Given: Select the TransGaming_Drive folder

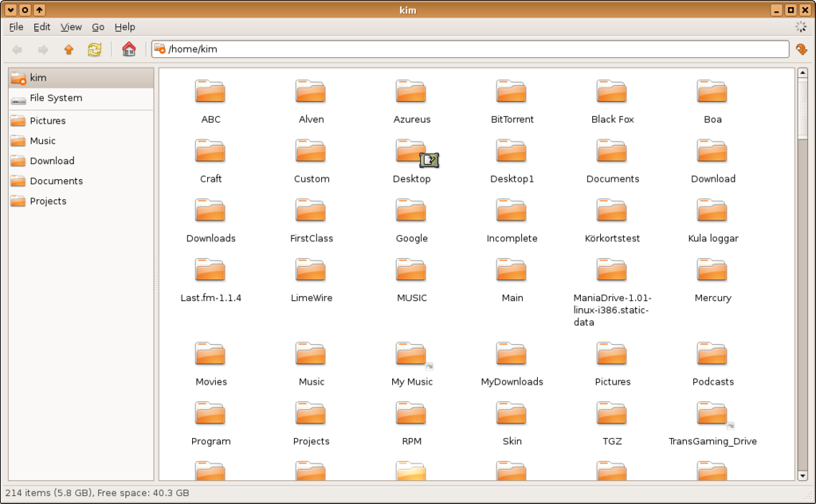Looking at the screenshot, I should [712, 415].
